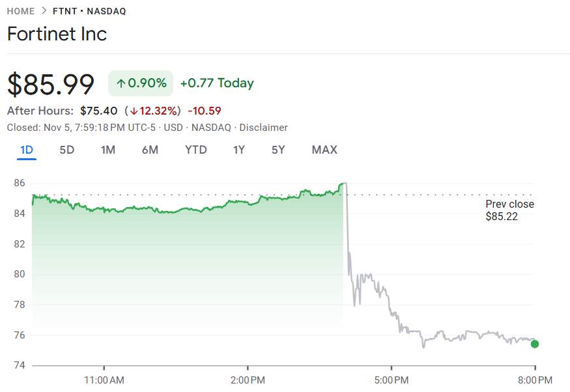Select the MAX chart range
The height and width of the screenshot is (392, 570).
324,150
